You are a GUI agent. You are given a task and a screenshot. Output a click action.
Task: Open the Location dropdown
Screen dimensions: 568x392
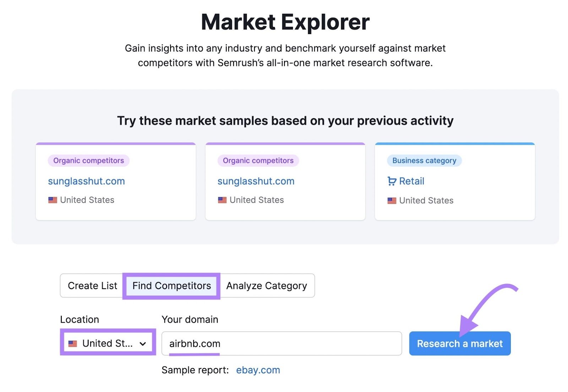pos(107,343)
